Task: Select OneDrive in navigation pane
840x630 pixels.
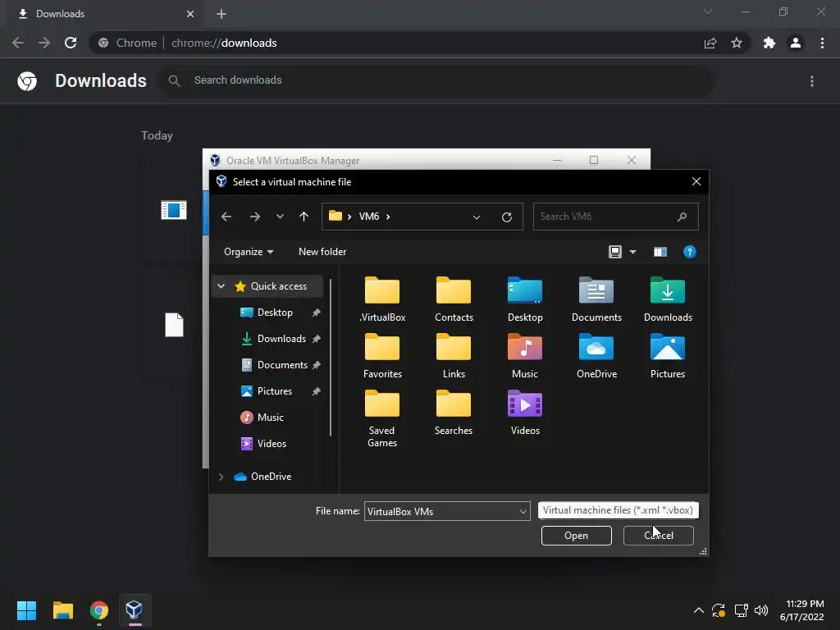Action: point(271,477)
